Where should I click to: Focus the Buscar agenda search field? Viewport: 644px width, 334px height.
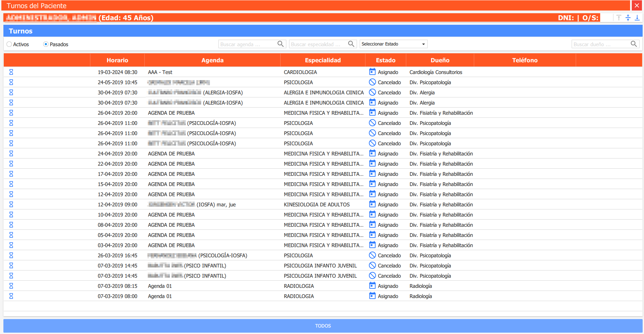click(248, 44)
